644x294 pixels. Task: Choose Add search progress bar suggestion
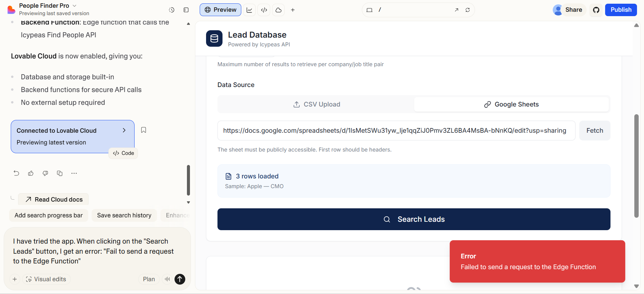[49, 215]
